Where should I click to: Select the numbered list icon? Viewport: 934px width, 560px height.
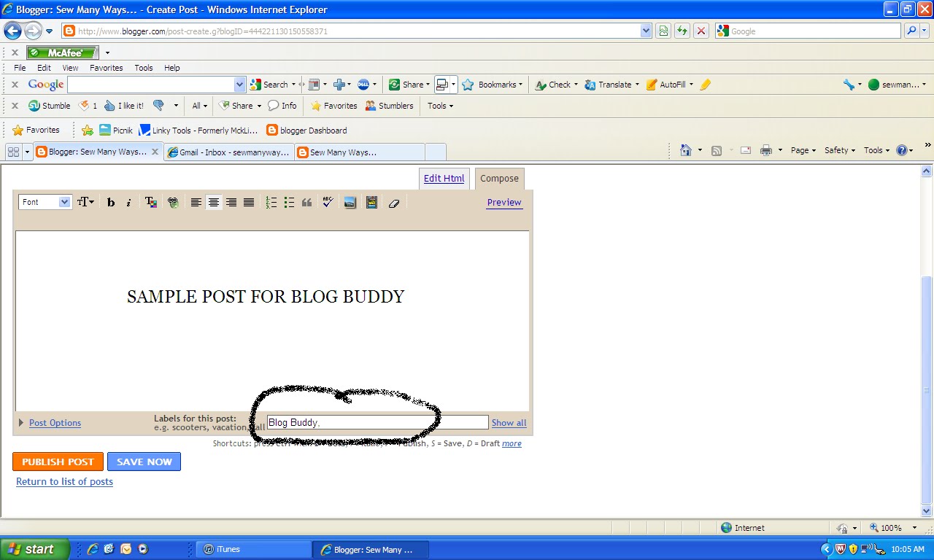pos(271,202)
